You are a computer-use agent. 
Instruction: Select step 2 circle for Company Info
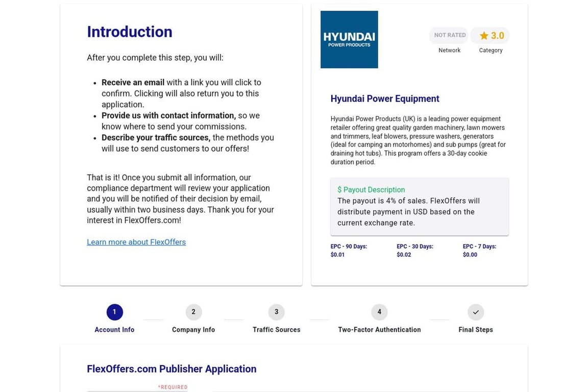(193, 312)
